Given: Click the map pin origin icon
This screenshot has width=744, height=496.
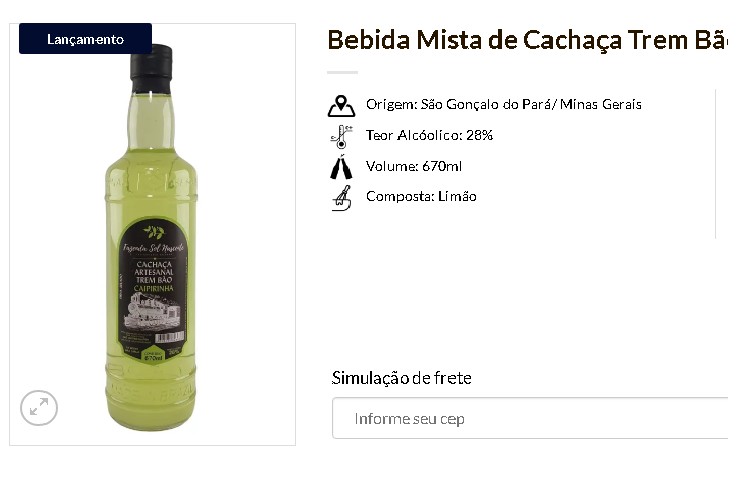Looking at the screenshot, I should (341, 105).
